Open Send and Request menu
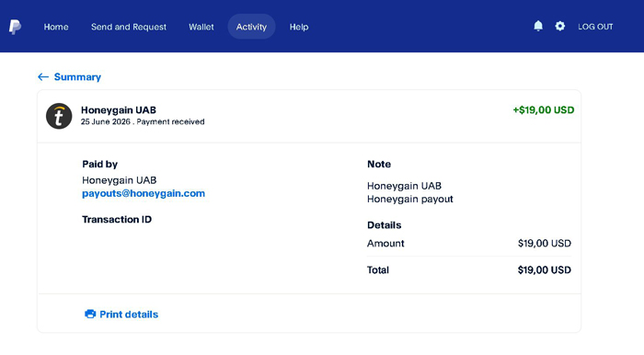The width and height of the screenshot is (644, 355). click(x=129, y=27)
